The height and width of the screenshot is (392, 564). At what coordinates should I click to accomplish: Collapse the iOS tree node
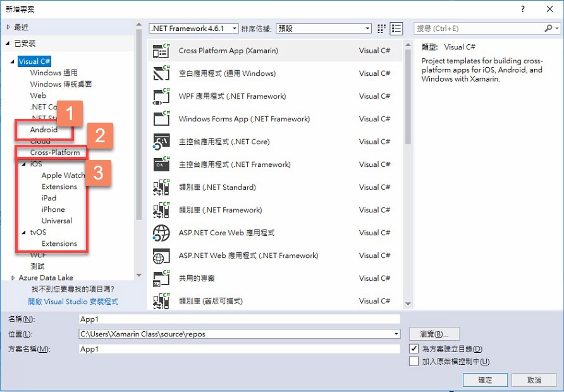[25, 164]
